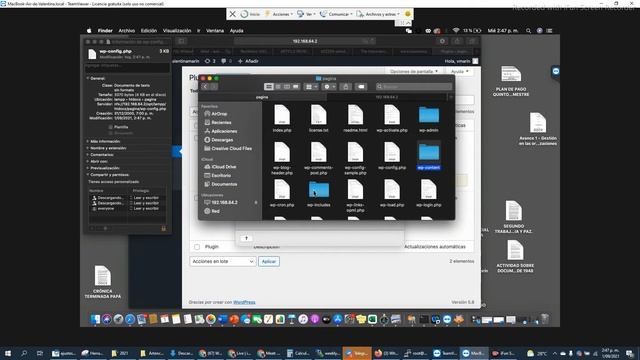Select the index.php file icon

click(282, 115)
